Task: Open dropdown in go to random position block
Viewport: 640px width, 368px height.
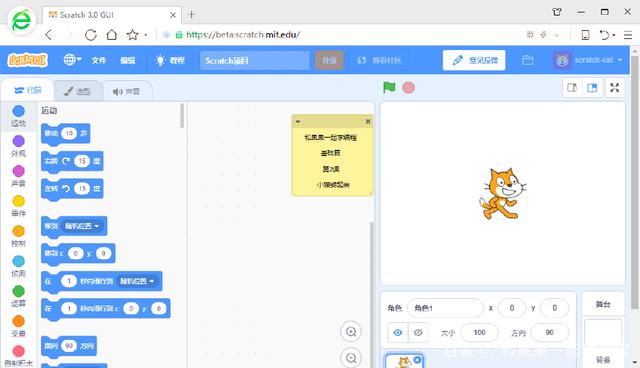Action: point(82,226)
